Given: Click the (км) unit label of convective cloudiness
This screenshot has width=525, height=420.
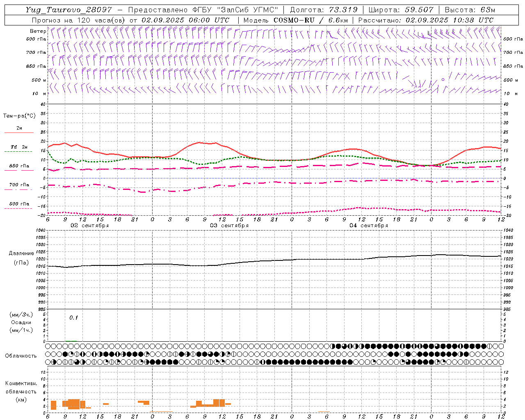Looking at the screenshot, I should 21,399.
